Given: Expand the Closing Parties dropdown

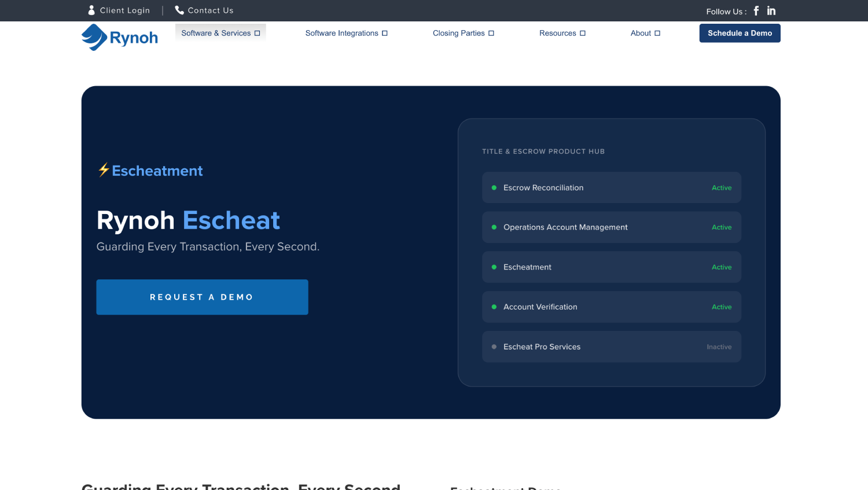Looking at the screenshot, I should pos(464,33).
